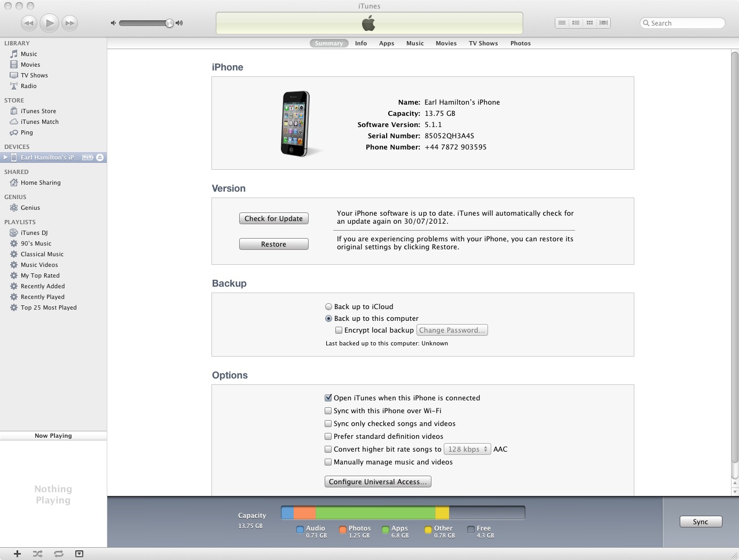The width and height of the screenshot is (739, 560).
Task: Enable Manually manage music and videos
Action: coord(328,462)
